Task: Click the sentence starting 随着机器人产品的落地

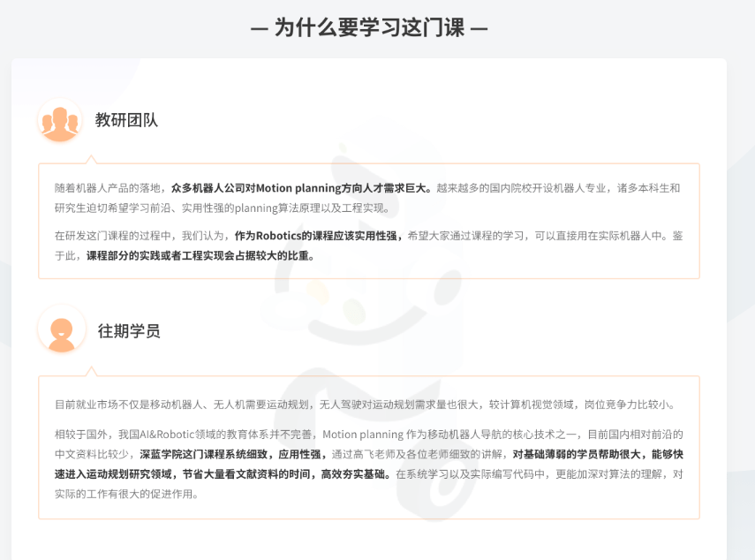Action: click(108, 188)
